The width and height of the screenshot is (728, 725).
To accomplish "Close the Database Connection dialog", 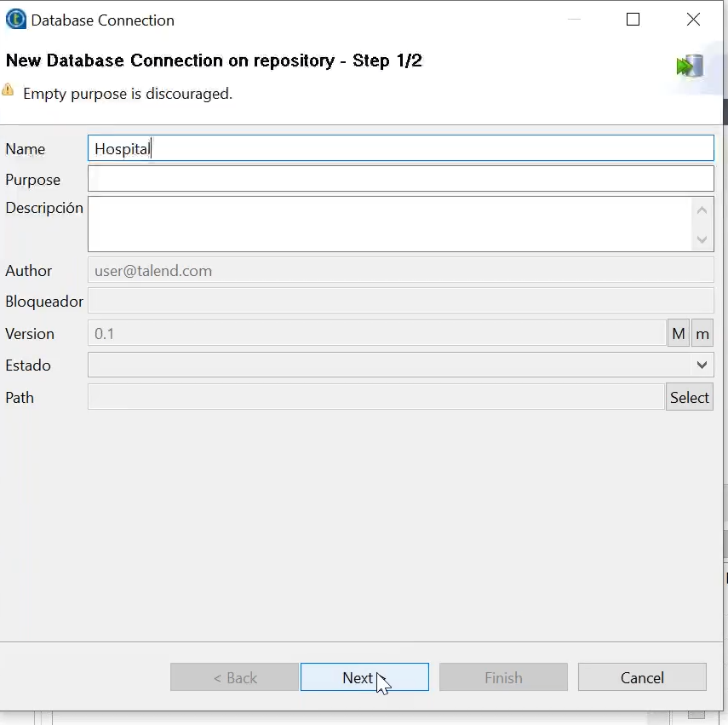I will [x=693, y=20].
